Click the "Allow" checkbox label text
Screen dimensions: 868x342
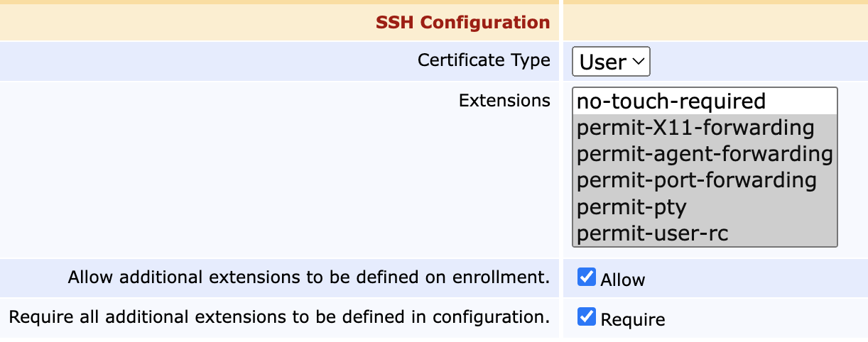(623, 280)
